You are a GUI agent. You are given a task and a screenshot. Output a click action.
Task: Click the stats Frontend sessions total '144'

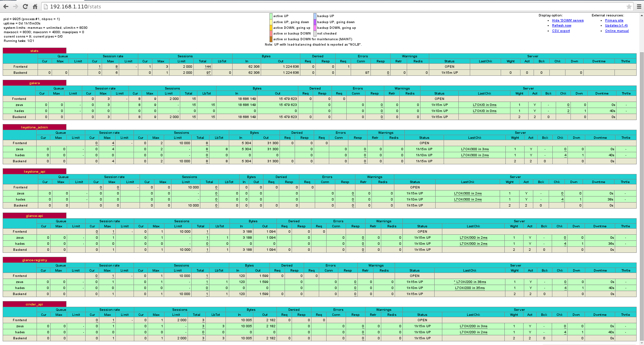[208, 67]
